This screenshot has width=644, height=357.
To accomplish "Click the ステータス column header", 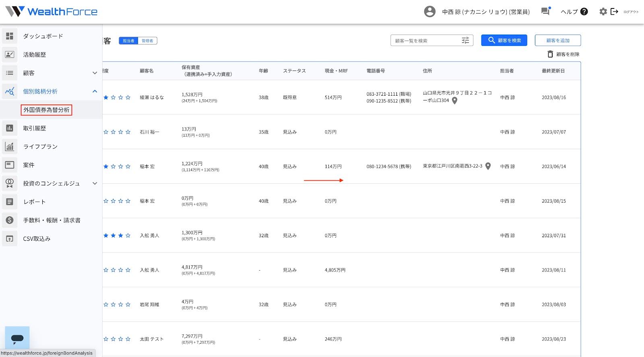I will tap(294, 71).
